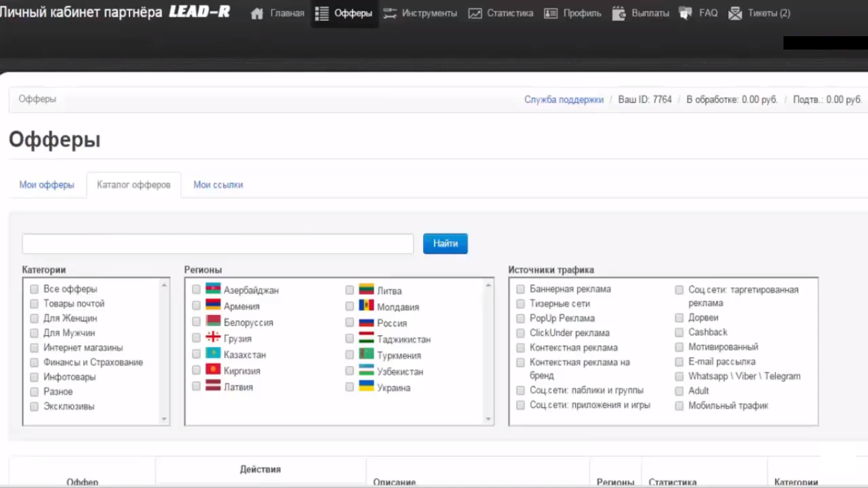
Task: Open the Мои ссылки tab
Action: [218, 185]
